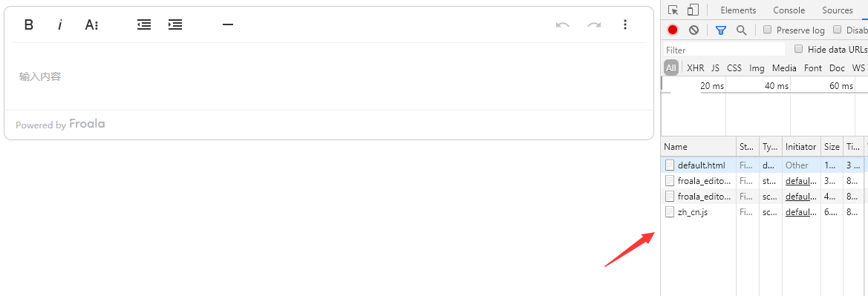Check Hide data URLs option
Viewport: 868px width, 296px height.
pyautogui.click(x=798, y=49)
